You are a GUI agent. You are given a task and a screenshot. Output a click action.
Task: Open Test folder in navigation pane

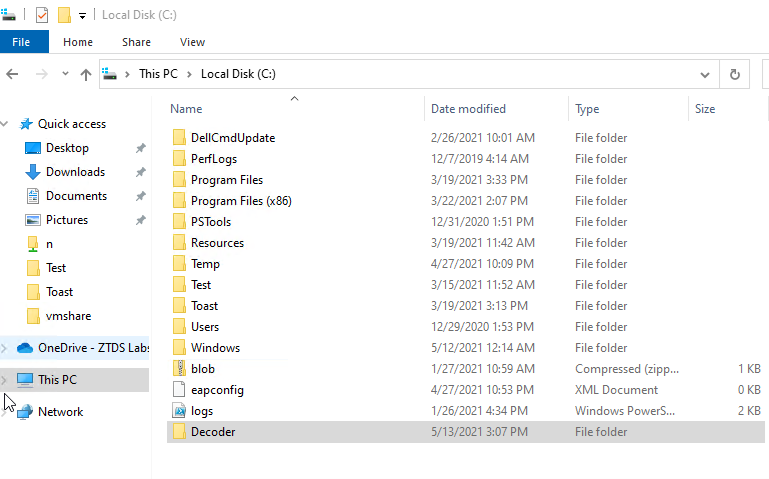(x=56, y=268)
